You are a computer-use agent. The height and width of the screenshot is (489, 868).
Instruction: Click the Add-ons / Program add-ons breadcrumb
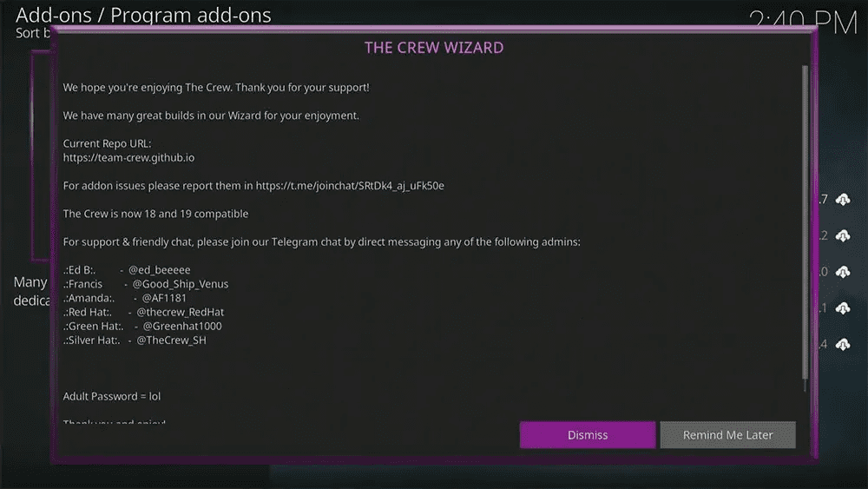pyautogui.click(x=143, y=16)
